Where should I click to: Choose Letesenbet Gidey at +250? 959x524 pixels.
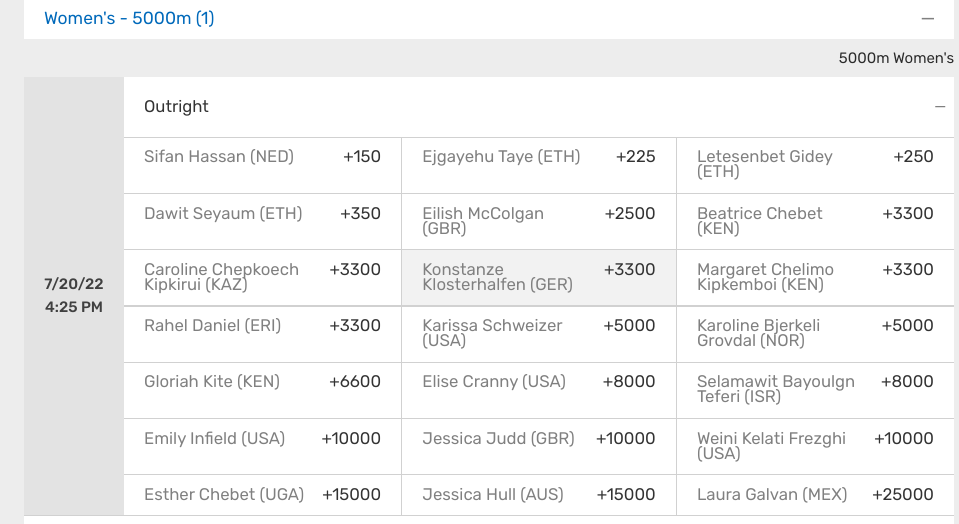tap(815, 165)
